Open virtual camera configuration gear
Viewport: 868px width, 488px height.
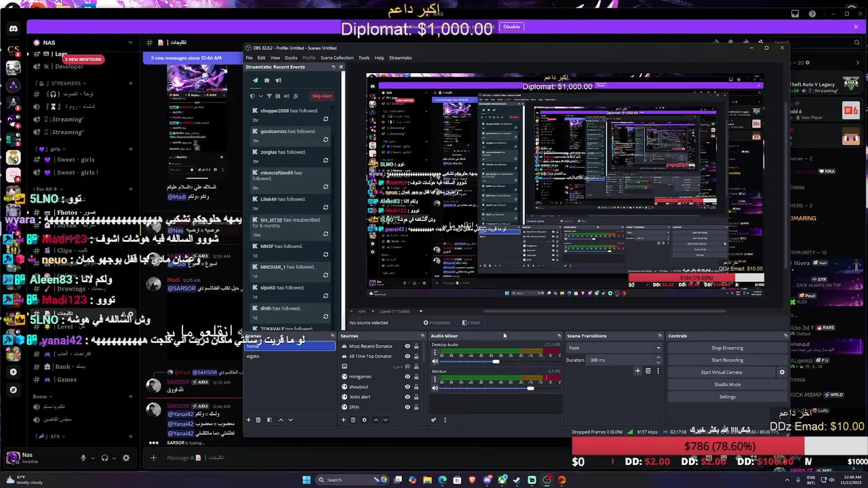point(782,372)
